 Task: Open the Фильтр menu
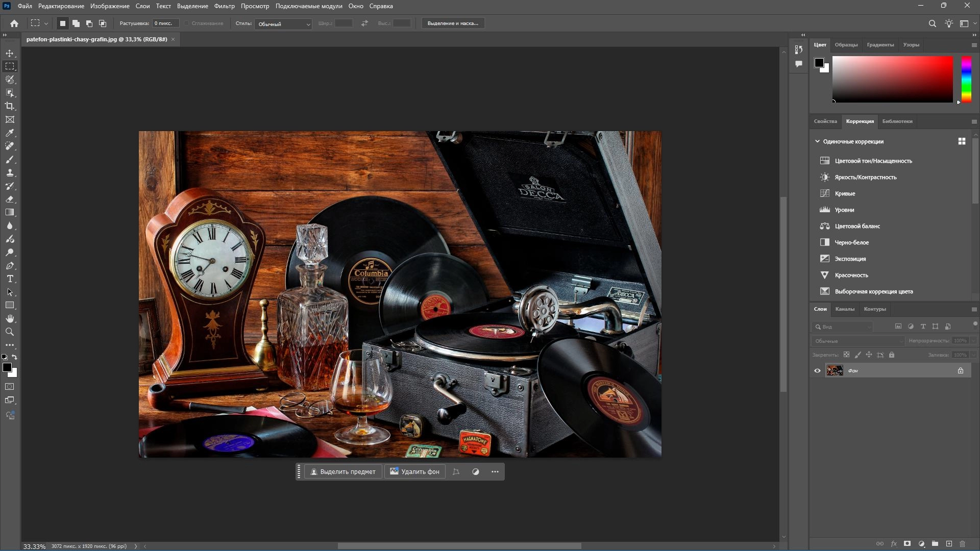[224, 6]
